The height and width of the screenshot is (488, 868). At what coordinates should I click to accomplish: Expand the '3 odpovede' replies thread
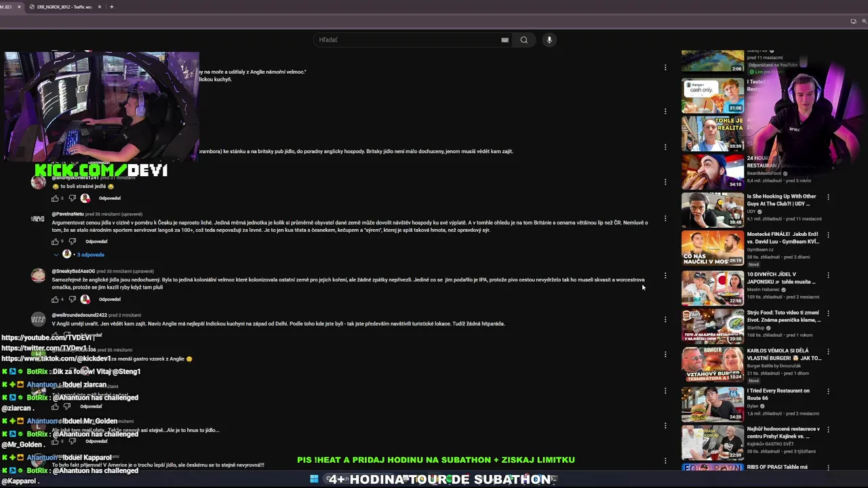[90, 255]
